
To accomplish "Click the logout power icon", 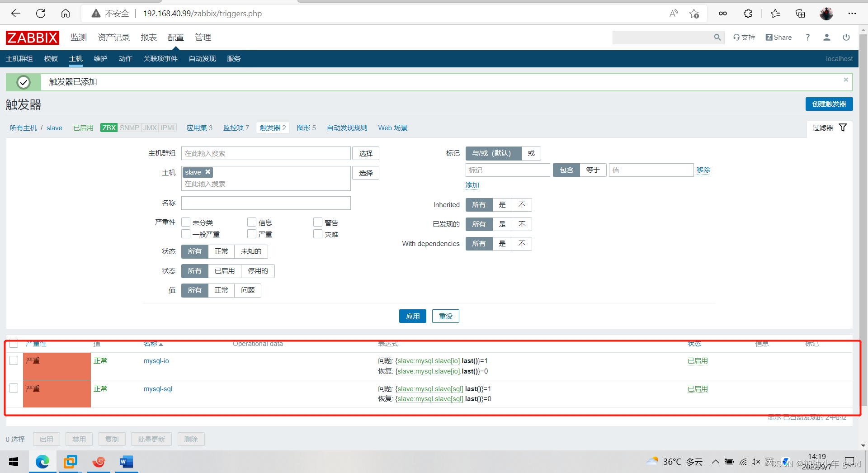I will tap(846, 38).
